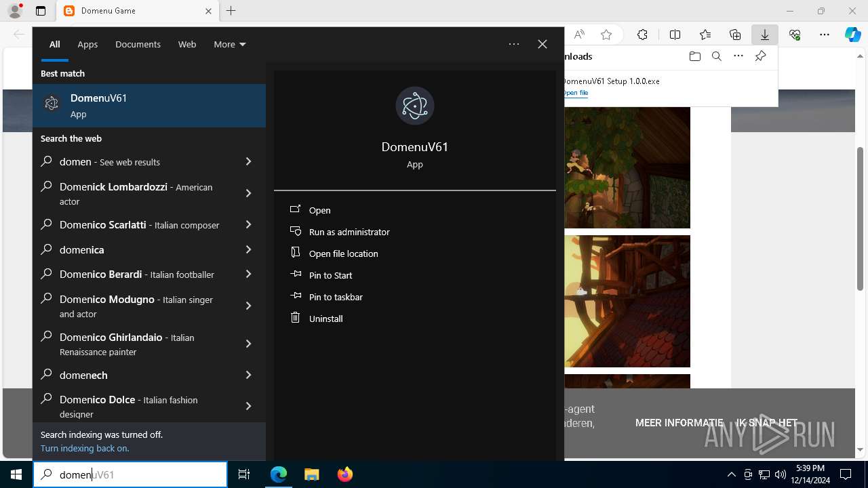This screenshot has width=868, height=488.
Task: Uninstall the DomenuV61 app
Action: click(325, 319)
